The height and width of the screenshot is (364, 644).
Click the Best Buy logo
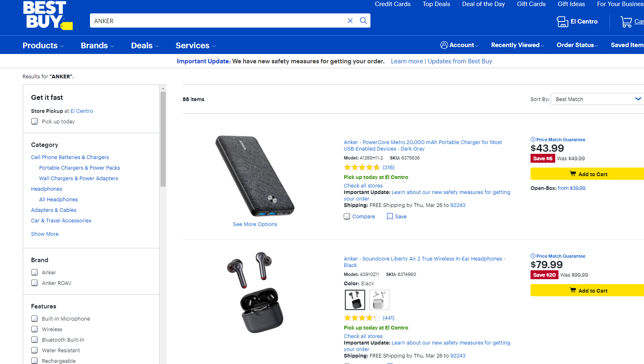pyautogui.click(x=48, y=15)
